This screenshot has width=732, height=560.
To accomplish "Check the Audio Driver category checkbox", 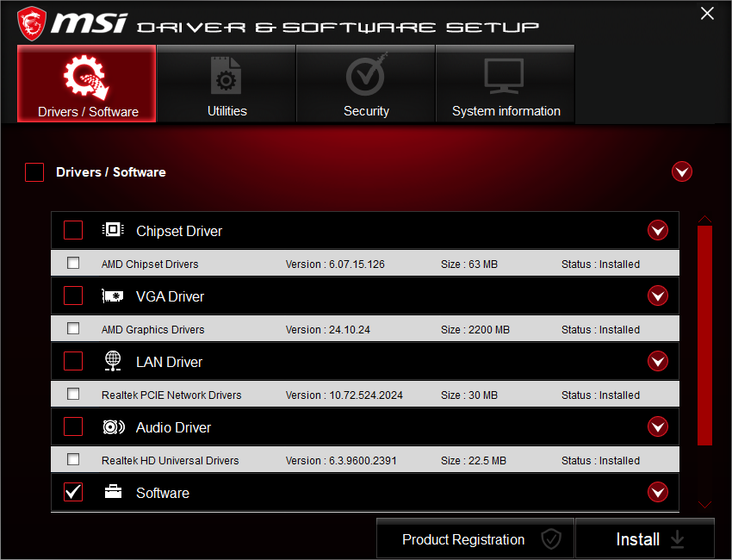I will point(73,426).
